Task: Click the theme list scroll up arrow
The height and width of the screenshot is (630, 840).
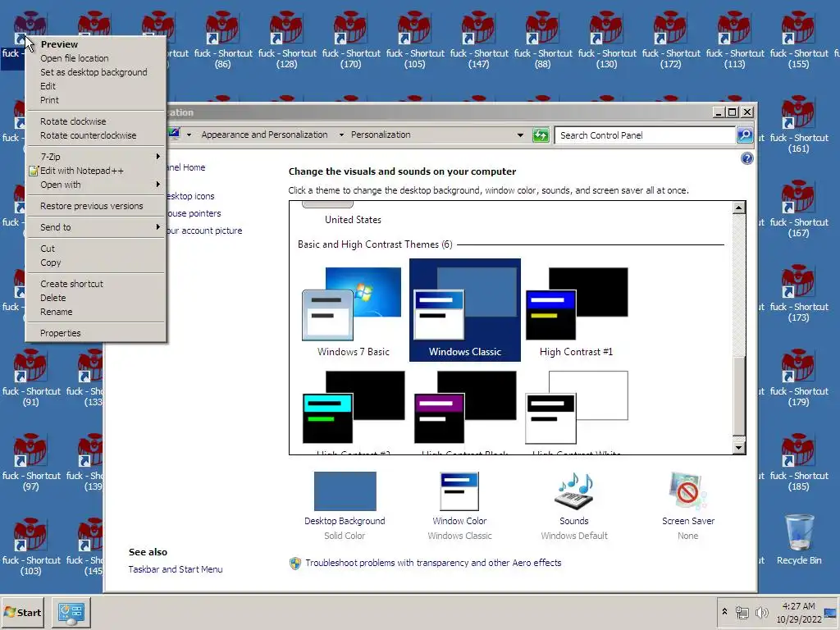Action: 739,208
